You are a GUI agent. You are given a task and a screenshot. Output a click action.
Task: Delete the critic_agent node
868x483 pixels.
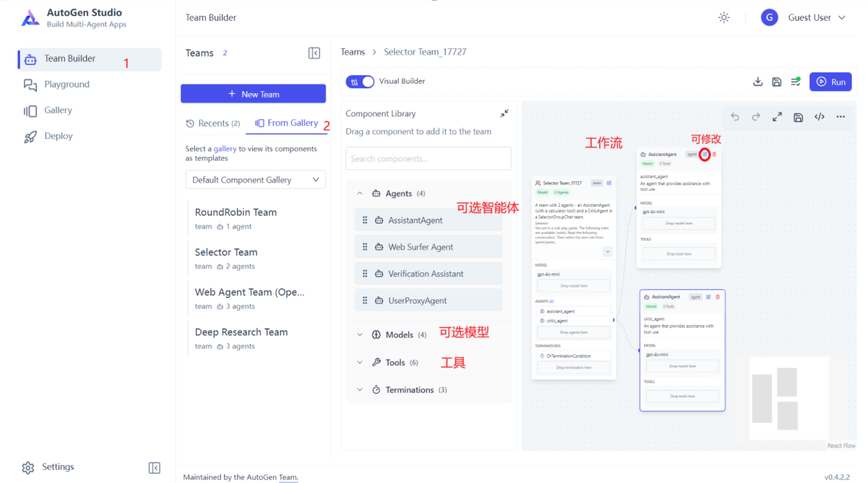click(x=718, y=297)
